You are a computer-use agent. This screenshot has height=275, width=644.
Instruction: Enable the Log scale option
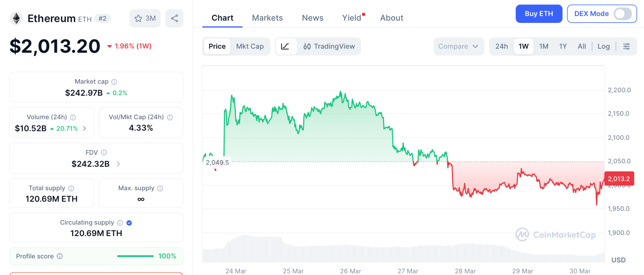point(603,46)
